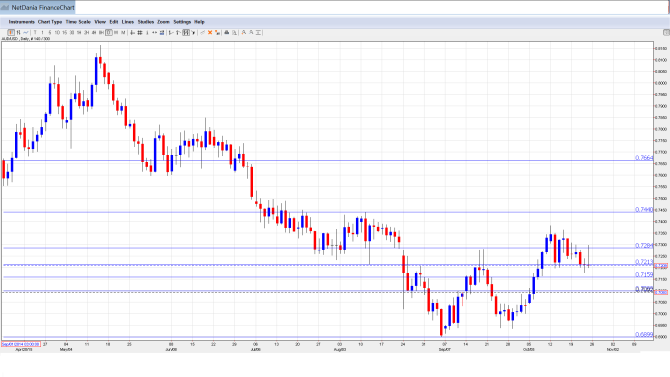
Task: Click the 0.7664 price level label
Action: pyautogui.click(x=644, y=158)
